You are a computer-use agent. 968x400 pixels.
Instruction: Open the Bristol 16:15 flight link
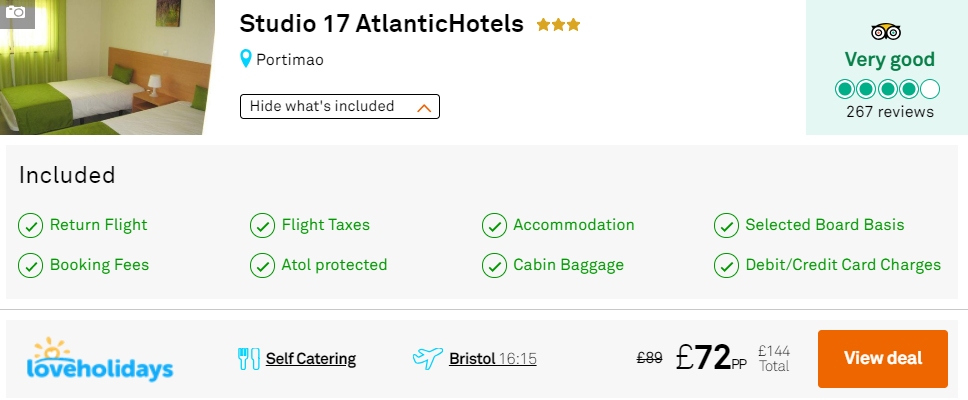click(493, 359)
